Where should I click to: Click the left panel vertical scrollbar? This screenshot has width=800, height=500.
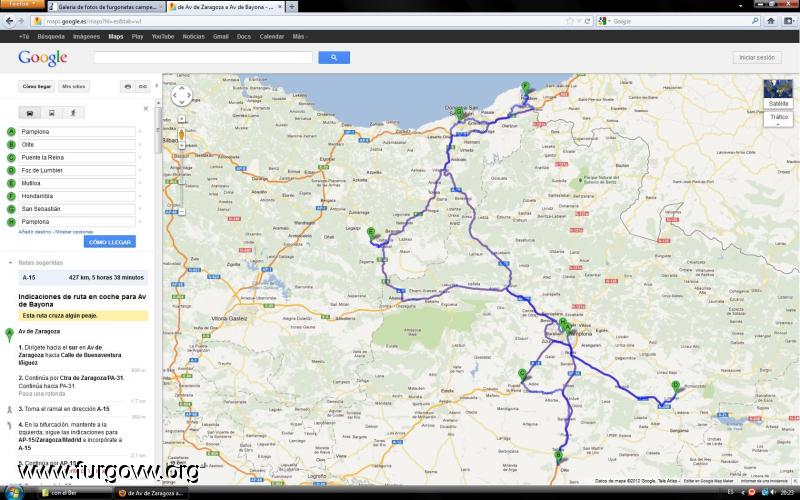pyautogui.click(x=159, y=131)
